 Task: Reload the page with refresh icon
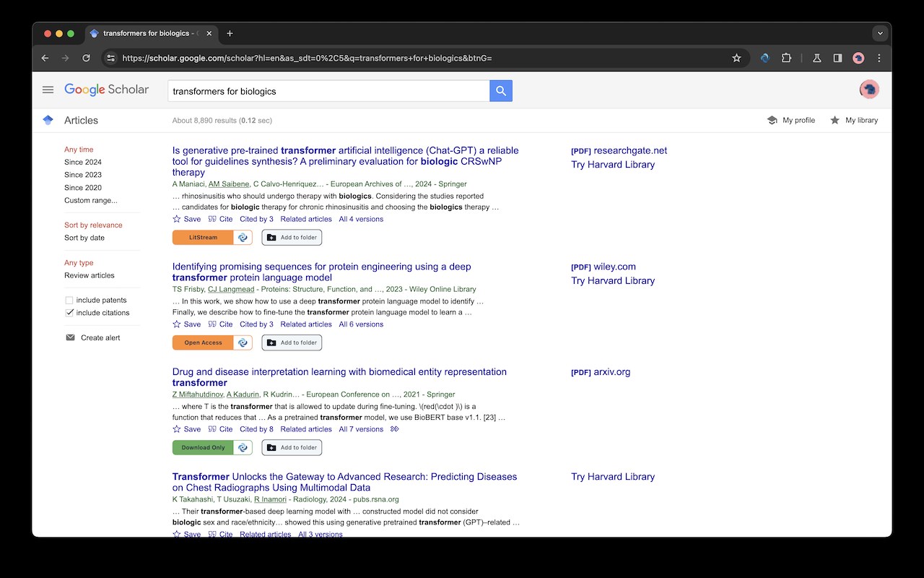pyautogui.click(x=86, y=58)
